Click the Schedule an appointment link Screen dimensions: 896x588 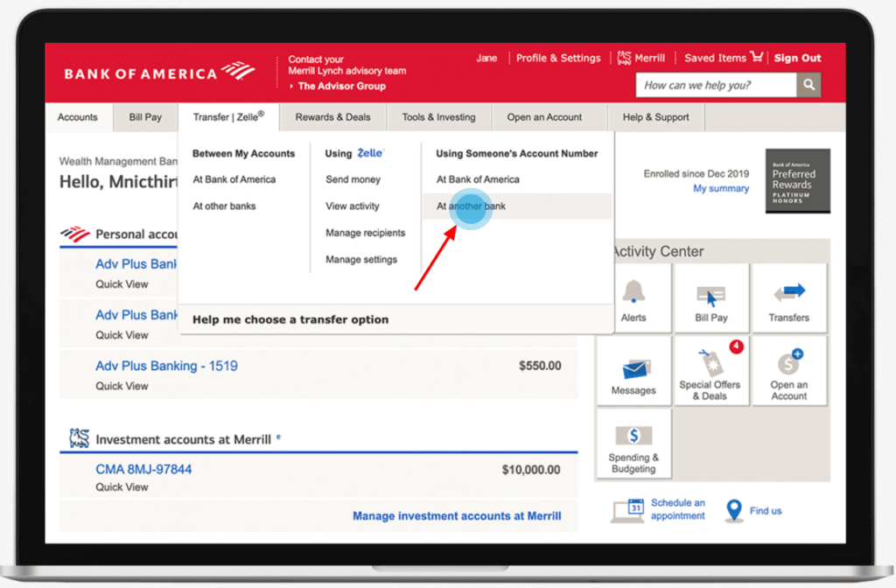coord(678,509)
